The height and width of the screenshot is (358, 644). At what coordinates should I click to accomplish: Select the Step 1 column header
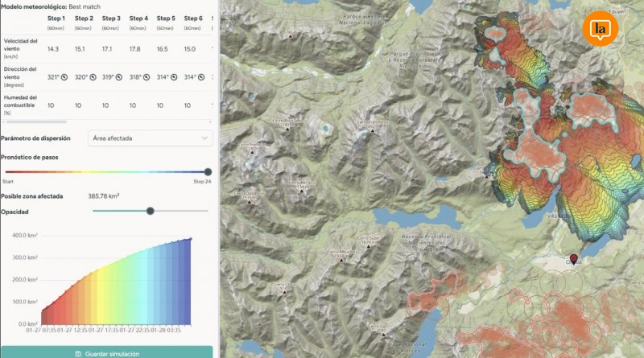57,18
